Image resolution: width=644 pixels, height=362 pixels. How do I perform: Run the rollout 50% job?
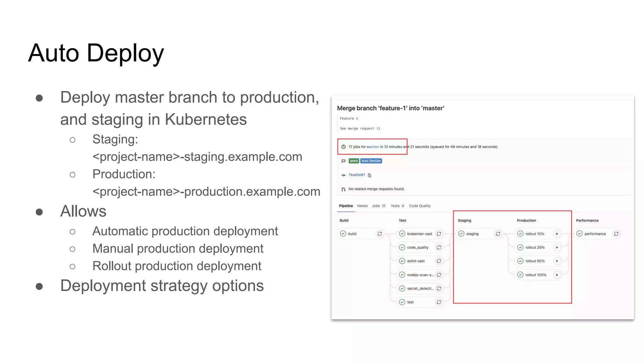pos(557,261)
